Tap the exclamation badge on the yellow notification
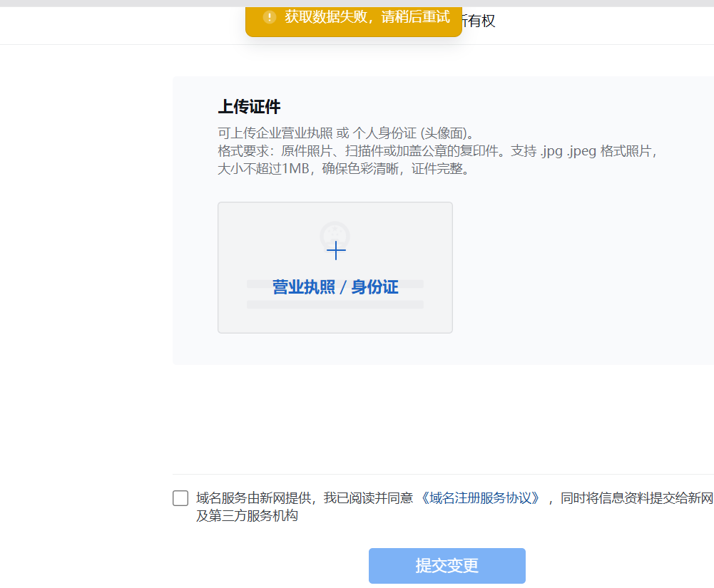 (269, 18)
